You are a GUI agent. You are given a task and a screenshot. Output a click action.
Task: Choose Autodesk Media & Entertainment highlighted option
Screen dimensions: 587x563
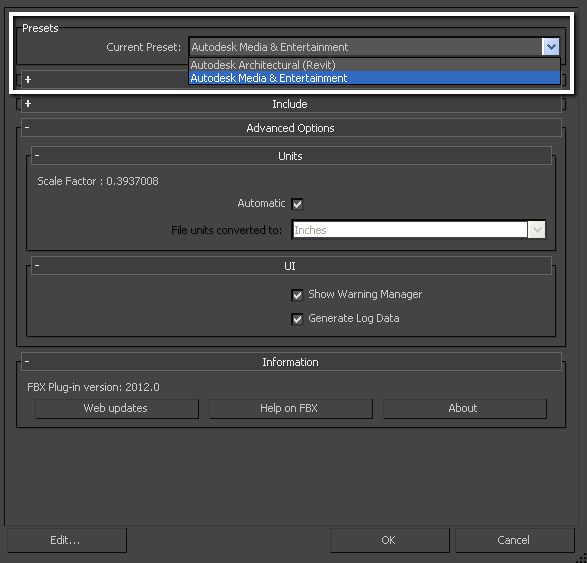(374, 78)
